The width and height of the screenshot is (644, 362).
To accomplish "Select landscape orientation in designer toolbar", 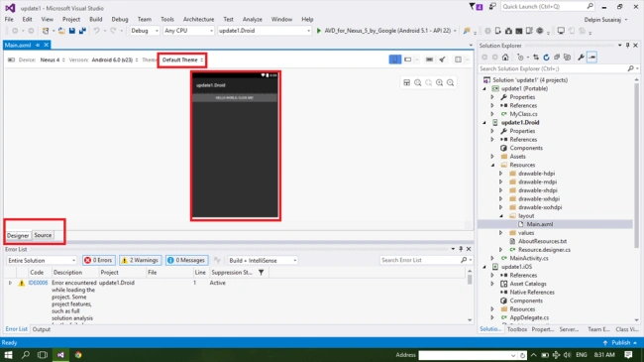I will [x=408, y=60].
